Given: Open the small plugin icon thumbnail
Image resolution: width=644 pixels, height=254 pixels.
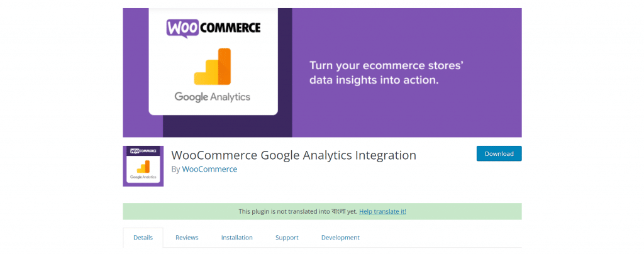Looking at the screenshot, I should (143, 166).
